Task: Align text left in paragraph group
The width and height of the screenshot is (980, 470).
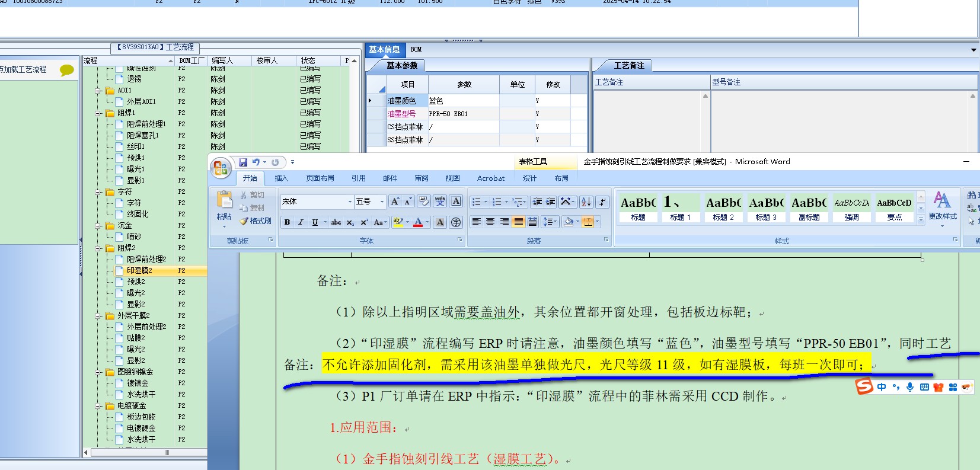Action: pos(476,222)
